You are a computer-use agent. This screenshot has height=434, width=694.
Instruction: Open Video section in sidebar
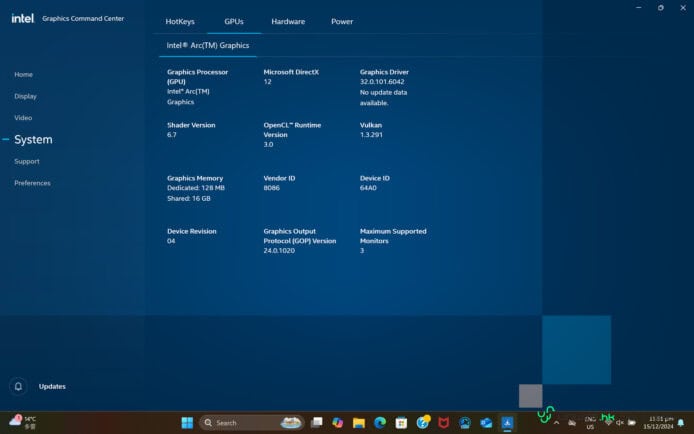[x=23, y=118]
